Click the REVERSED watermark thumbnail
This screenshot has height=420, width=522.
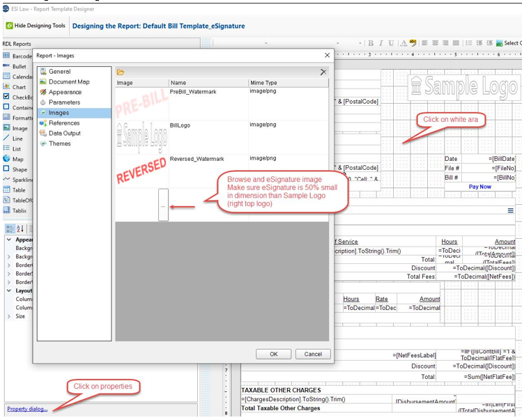141,171
